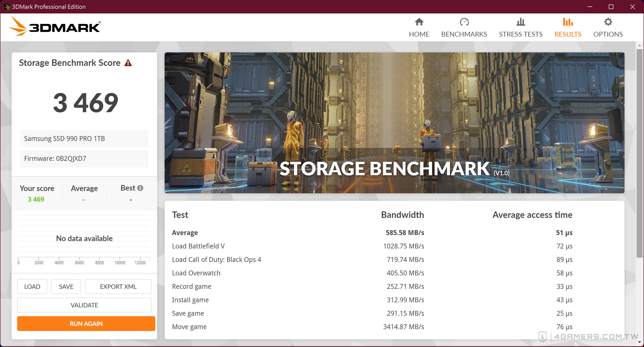
Task: Click the 89 µs access time value
Action: (x=564, y=260)
